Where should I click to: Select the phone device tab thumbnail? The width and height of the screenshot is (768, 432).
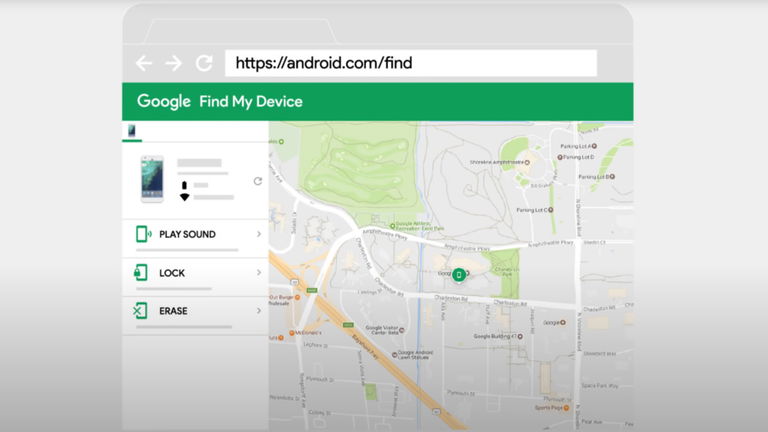coord(132,131)
